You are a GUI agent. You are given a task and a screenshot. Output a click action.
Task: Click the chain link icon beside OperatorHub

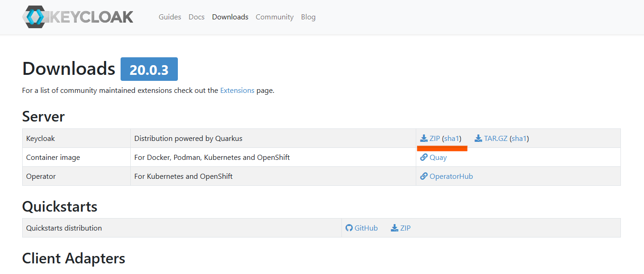[x=424, y=176]
